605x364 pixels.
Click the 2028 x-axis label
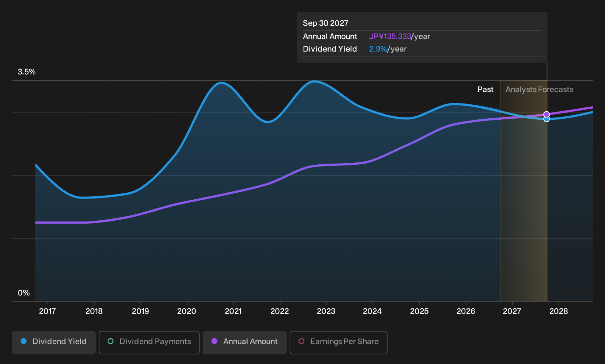[559, 311]
